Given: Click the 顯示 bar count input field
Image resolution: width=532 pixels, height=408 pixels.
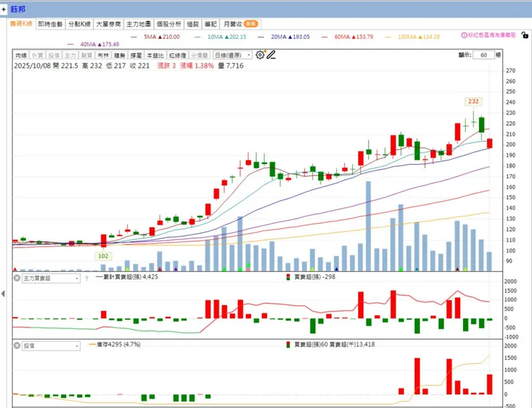Looking at the screenshot, I should point(484,55).
